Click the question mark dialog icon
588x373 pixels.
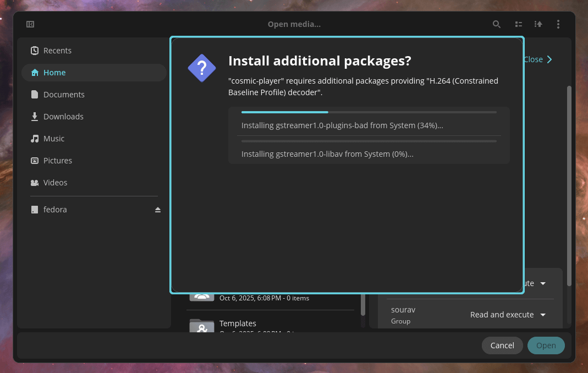click(201, 69)
